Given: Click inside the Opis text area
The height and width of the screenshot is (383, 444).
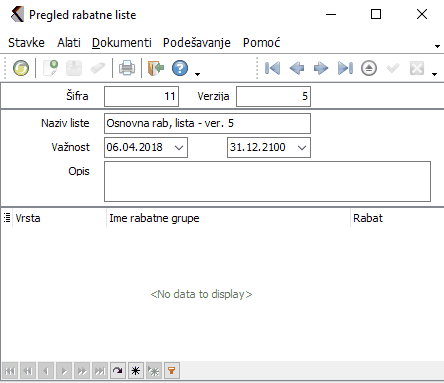Looking at the screenshot, I should tap(267, 182).
